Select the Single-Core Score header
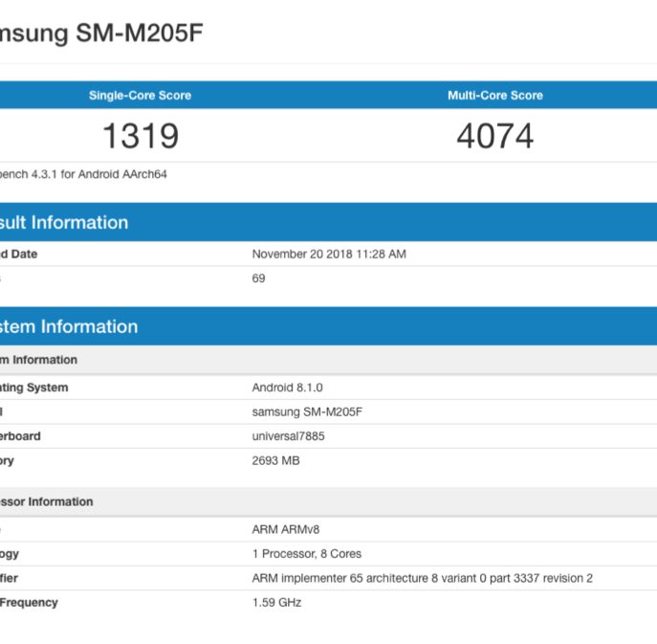The width and height of the screenshot is (657, 644). 140,96
